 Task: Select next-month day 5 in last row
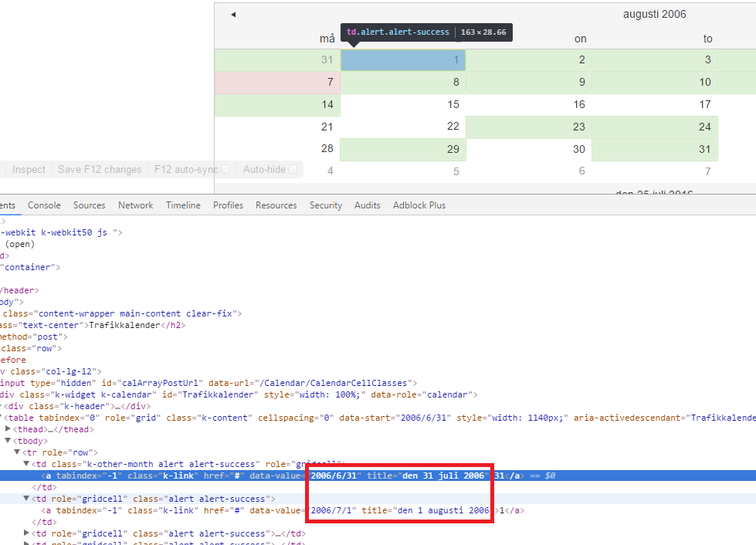click(x=403, y=171)
